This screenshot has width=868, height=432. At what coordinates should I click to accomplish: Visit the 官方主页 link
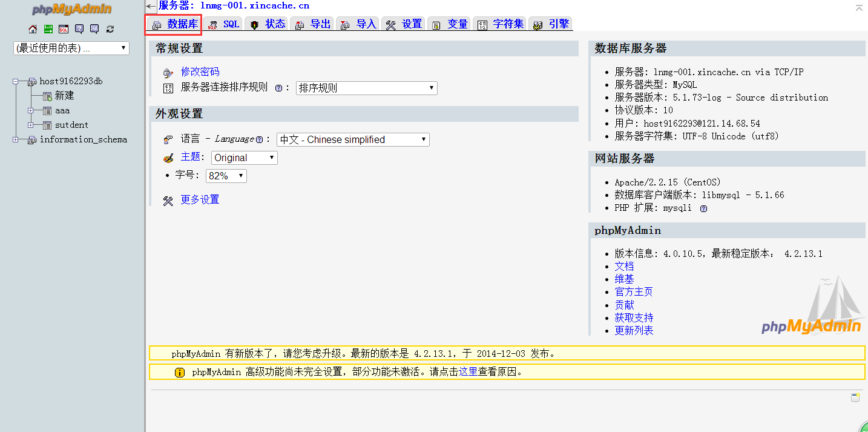click(634, 291)
